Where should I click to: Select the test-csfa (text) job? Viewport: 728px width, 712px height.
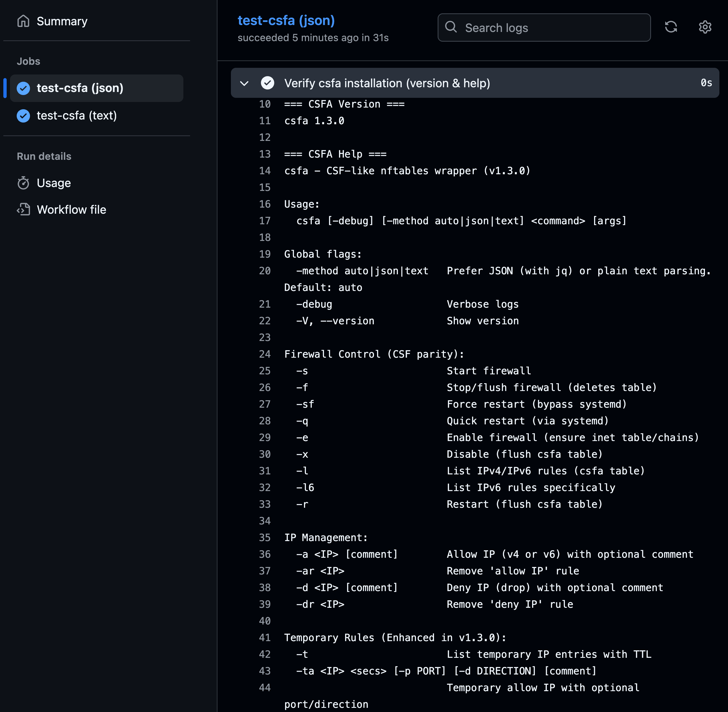(96, 116)
